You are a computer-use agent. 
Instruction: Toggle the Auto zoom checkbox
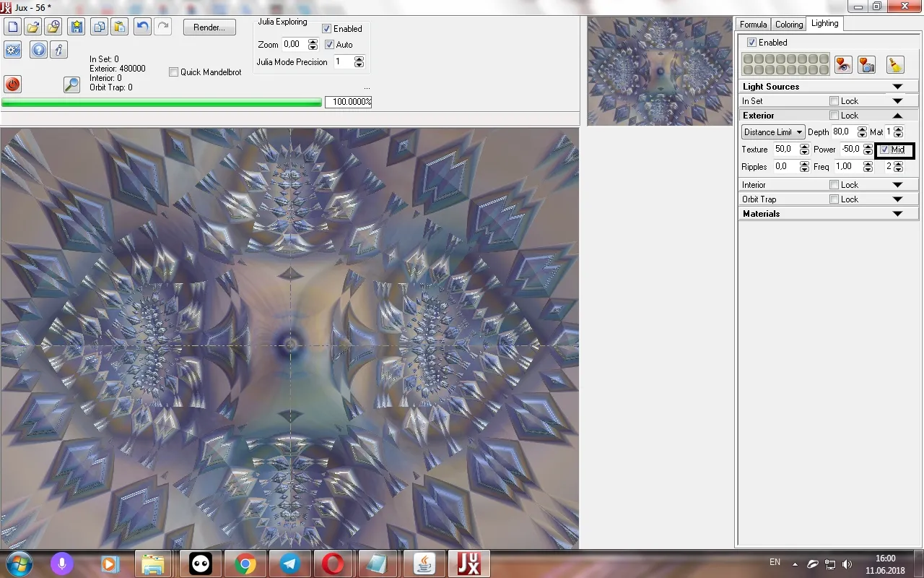(329, 45)
